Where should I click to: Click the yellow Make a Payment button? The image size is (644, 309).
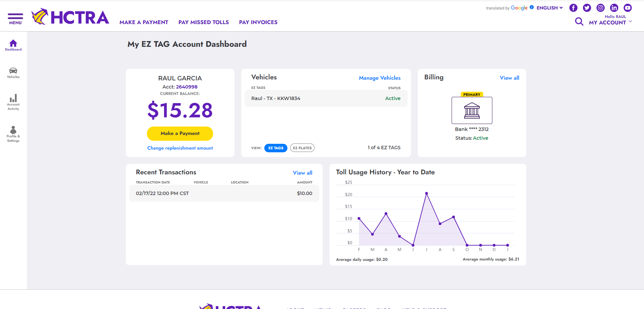pos(180,134)
